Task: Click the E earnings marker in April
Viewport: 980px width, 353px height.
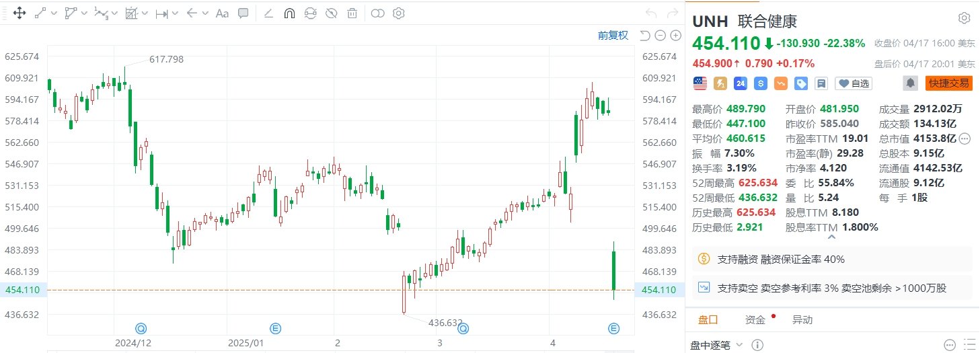Action: 613,328
